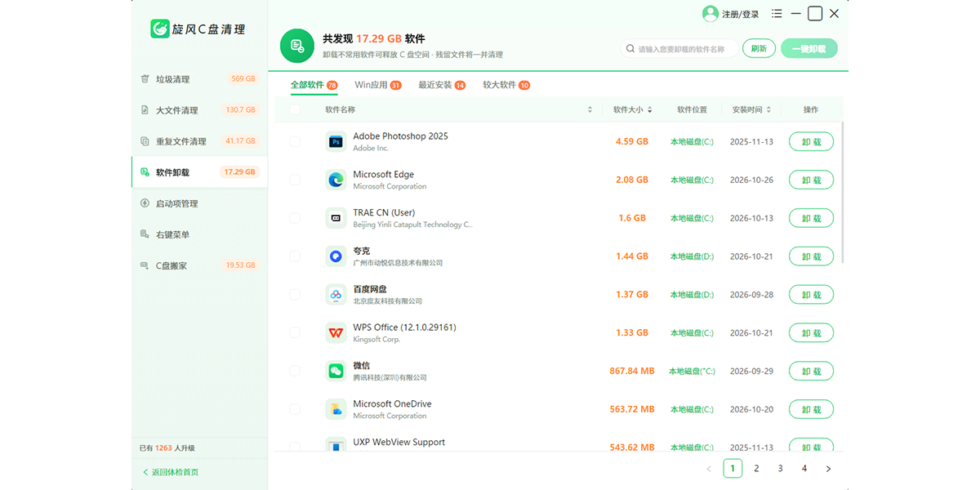This screenshot has height=490, width=980.
Task: Click the 一键卸载 button
Action: 808,49
